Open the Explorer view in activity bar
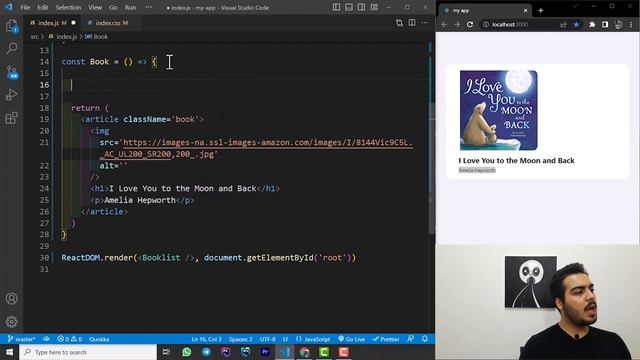 pyautogui.click(x=12, y=26)
